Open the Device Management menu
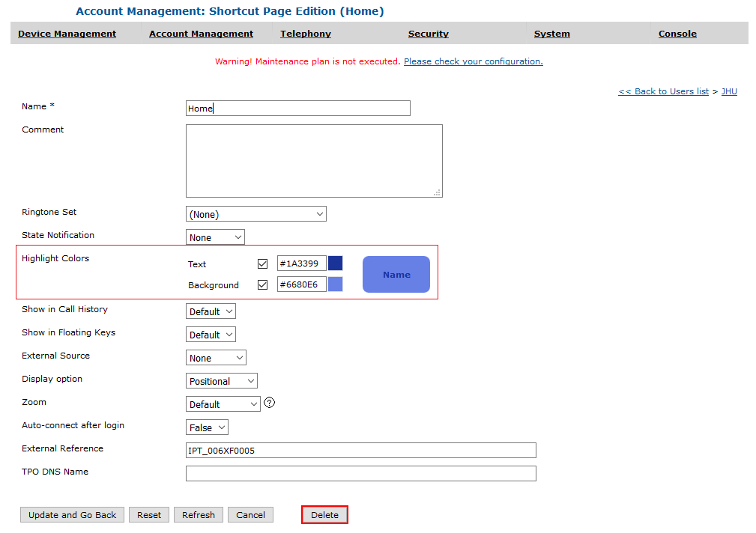Image resolution: width=756 pixels, height=533 pixels. pos(67,34)
